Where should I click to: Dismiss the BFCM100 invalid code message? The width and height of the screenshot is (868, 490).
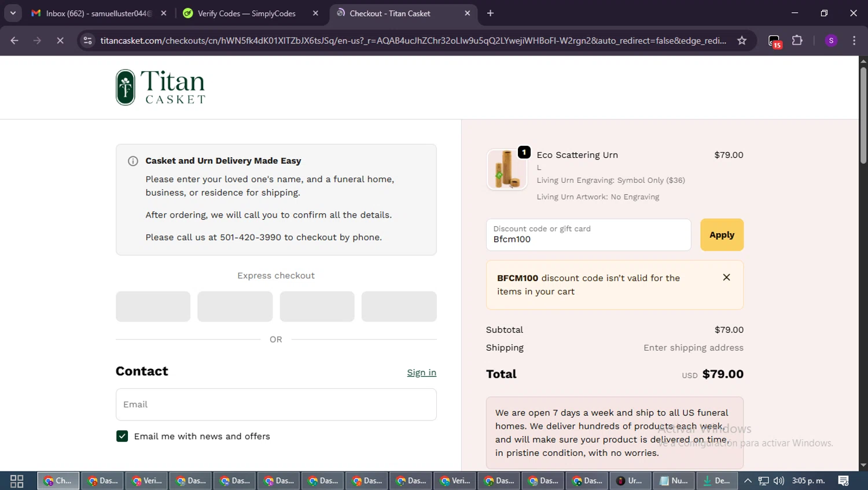click(726, 278)
